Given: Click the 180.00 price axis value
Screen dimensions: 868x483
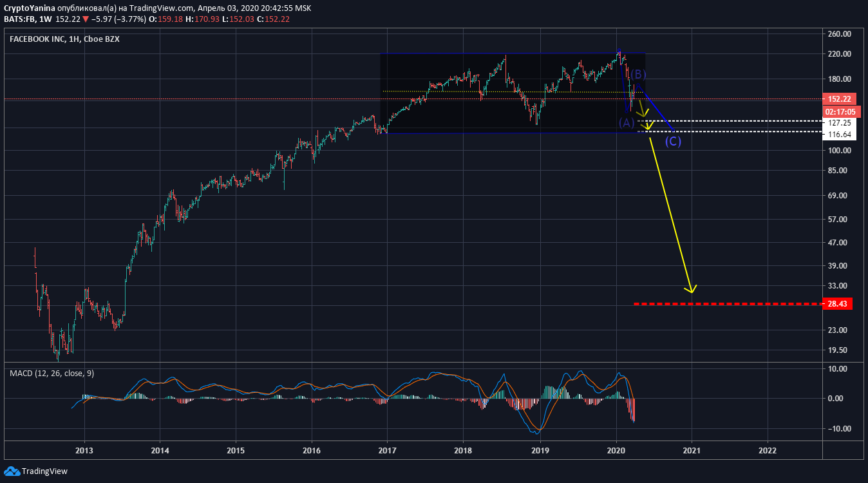Looking at the screenshot, I should pyautogui.click(x=840, y=79).
